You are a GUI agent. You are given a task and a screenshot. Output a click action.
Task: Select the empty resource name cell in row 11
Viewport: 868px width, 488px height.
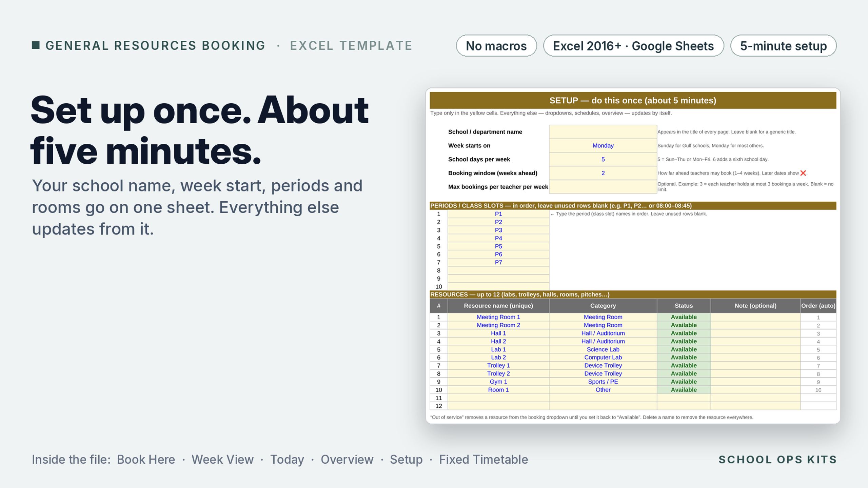coord(498,398)
